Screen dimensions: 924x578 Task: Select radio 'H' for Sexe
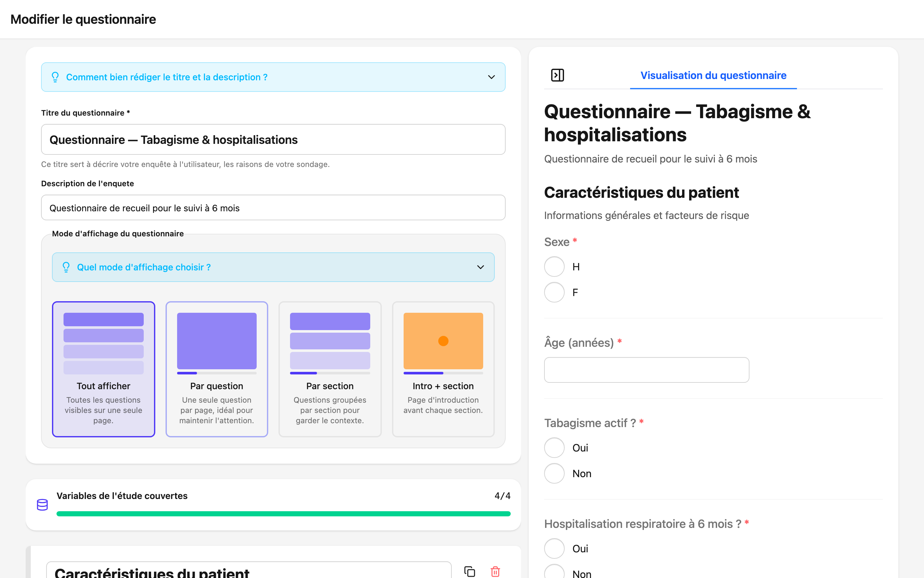(554, 267)
